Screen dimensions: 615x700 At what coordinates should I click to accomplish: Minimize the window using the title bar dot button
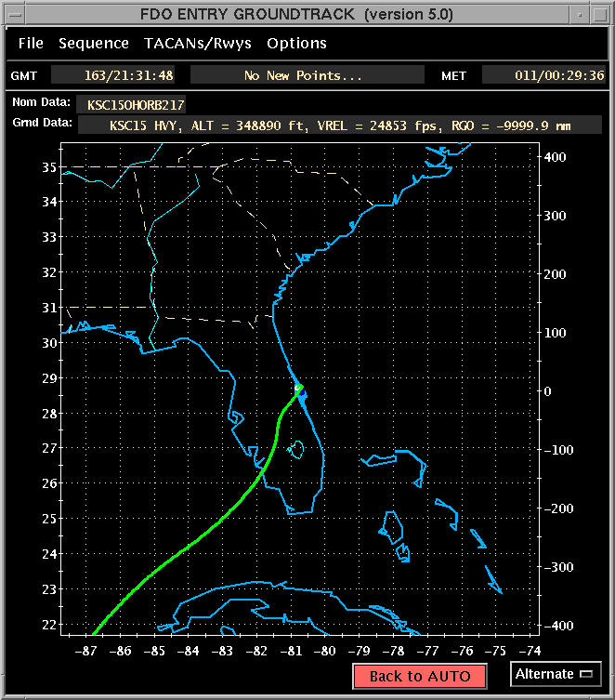[580, 15]
